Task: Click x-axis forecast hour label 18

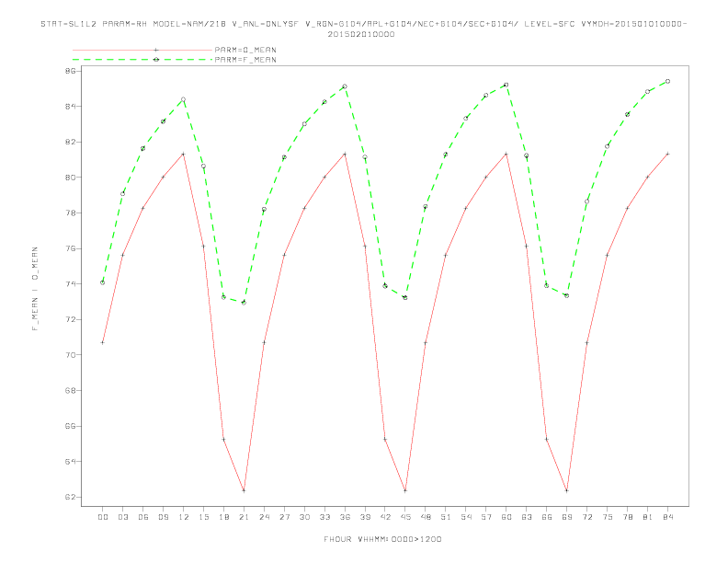Action: pyautogui.click(x=223, y=517)
